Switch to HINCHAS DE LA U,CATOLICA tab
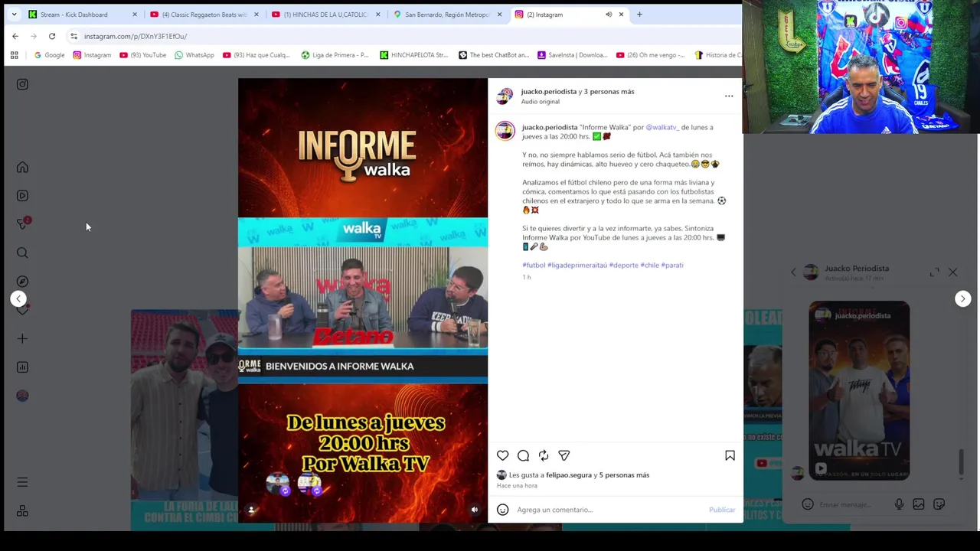 coord(327,15)
